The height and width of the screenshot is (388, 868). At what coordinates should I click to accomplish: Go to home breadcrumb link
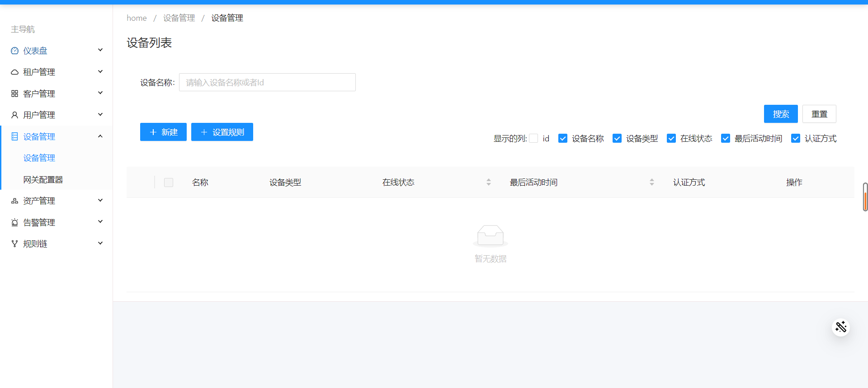click(137, 18)
